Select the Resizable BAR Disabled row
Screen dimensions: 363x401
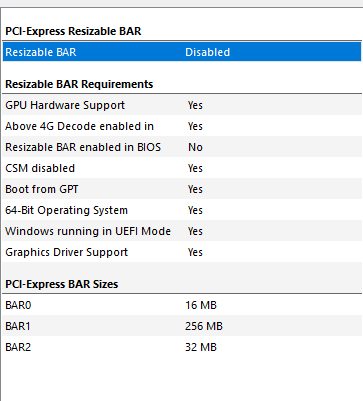point(182,52)
